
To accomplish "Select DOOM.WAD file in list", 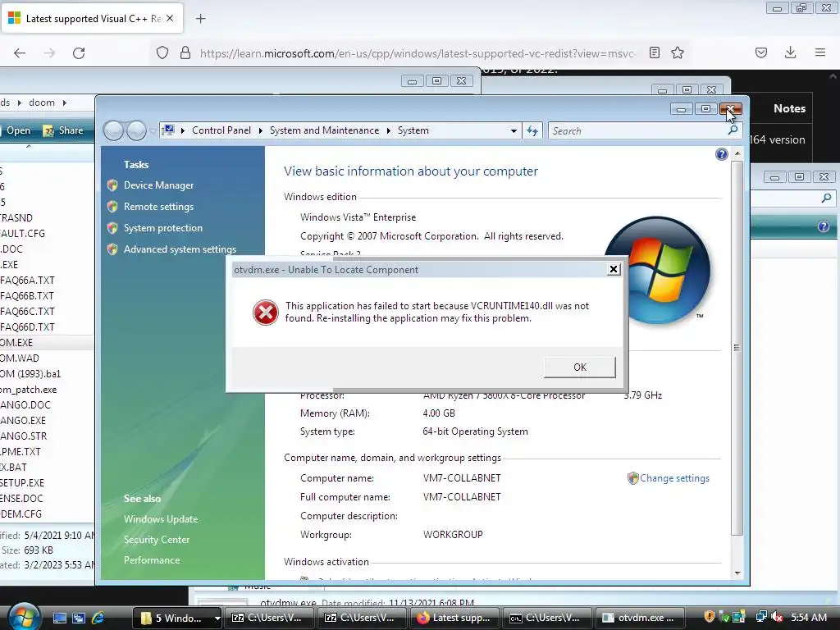I will [20, 358].
